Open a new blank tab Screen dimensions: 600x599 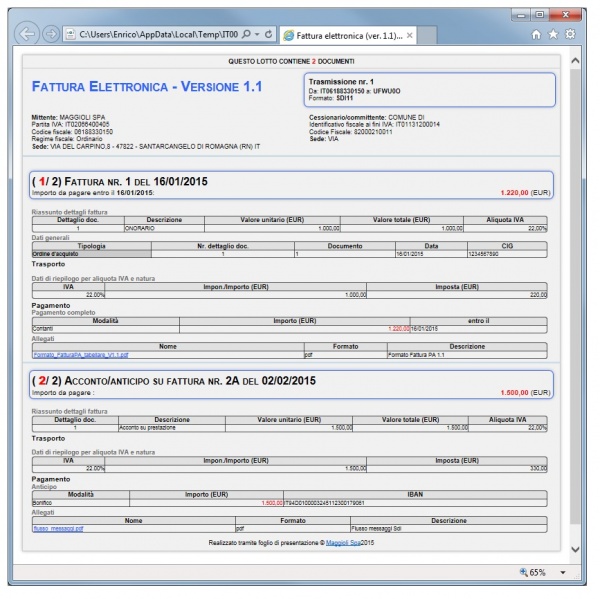pos(427,36)
